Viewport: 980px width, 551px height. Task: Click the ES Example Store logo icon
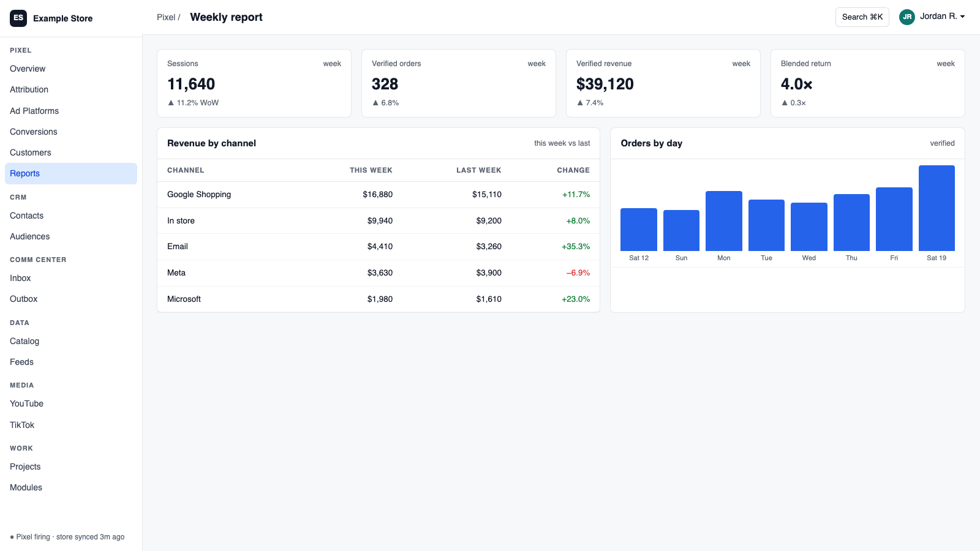[x=18, y=18]
